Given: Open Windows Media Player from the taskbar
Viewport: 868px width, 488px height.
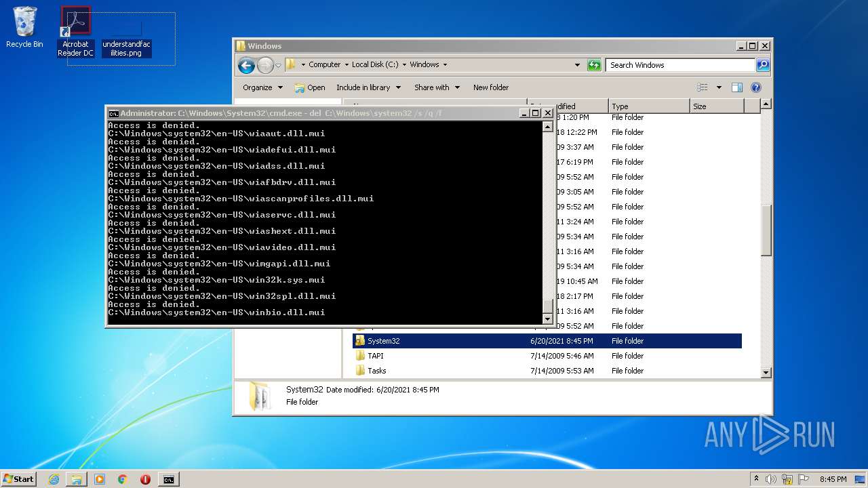Looking at the screenshot, I should coord(100,479).
